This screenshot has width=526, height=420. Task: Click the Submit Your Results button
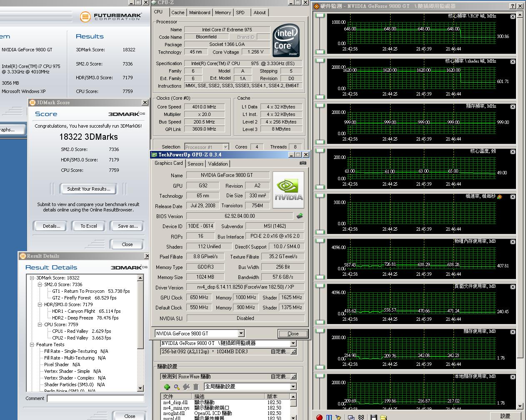click(89, 189)
